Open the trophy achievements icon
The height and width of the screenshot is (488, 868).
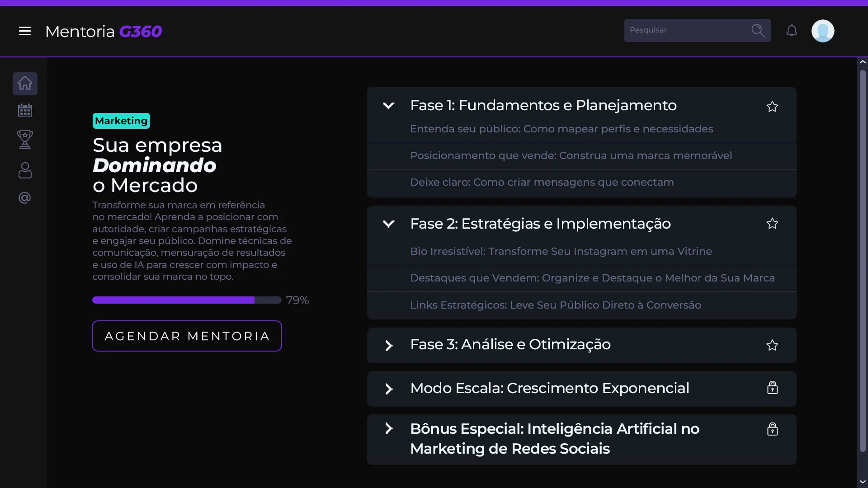point(25,139)
